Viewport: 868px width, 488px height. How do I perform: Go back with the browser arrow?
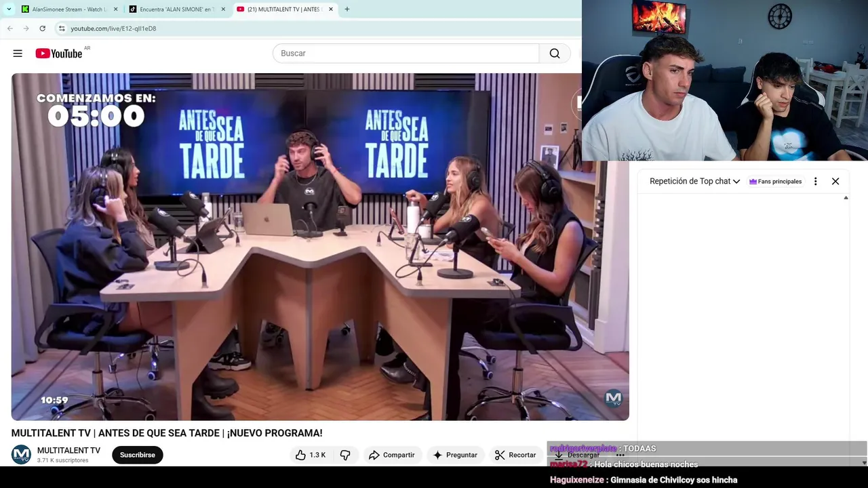click(10, 28)
